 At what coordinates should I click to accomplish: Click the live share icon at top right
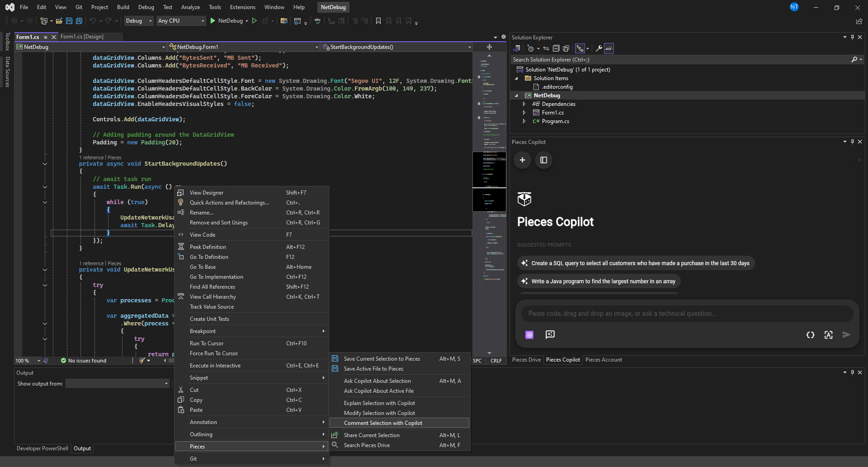pos(859,21)
